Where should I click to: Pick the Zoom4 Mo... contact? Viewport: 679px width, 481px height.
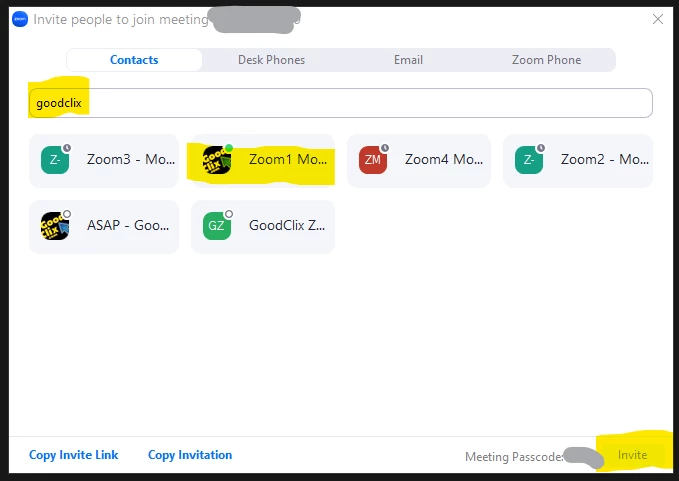(x=419, y=161)
